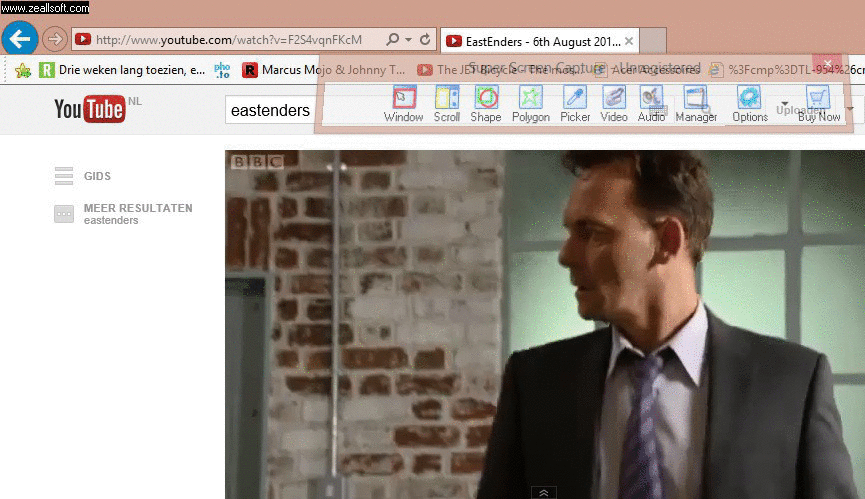Choose the Scroll capture tool
Viewport: 865px width, 499px height.
click(447, 103)
